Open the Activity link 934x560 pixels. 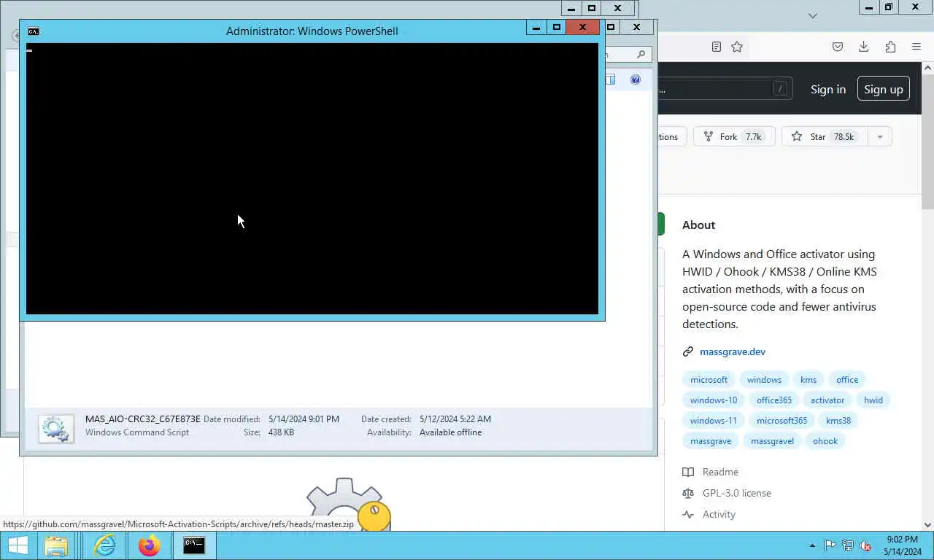coord(719,514)
